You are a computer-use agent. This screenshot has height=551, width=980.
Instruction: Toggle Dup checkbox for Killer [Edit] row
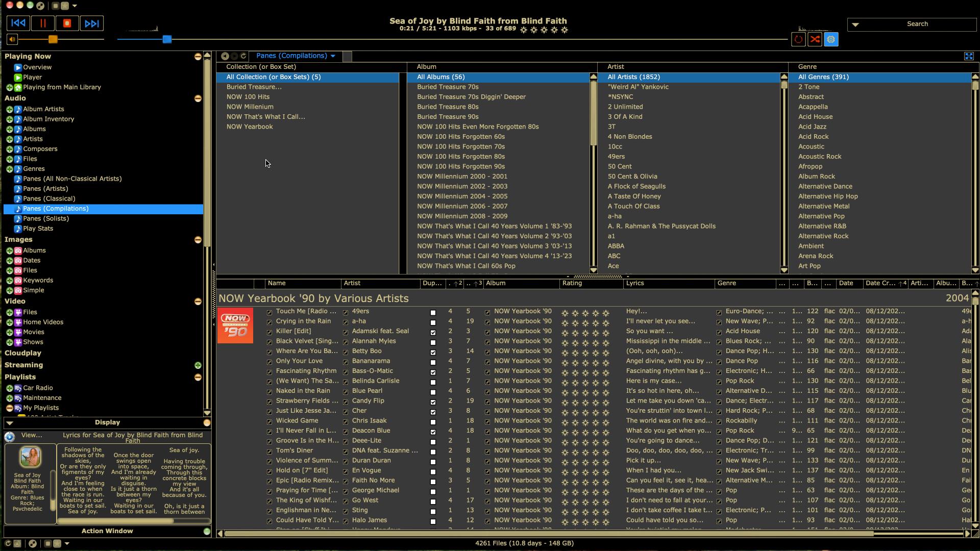(x=433, y=333)
